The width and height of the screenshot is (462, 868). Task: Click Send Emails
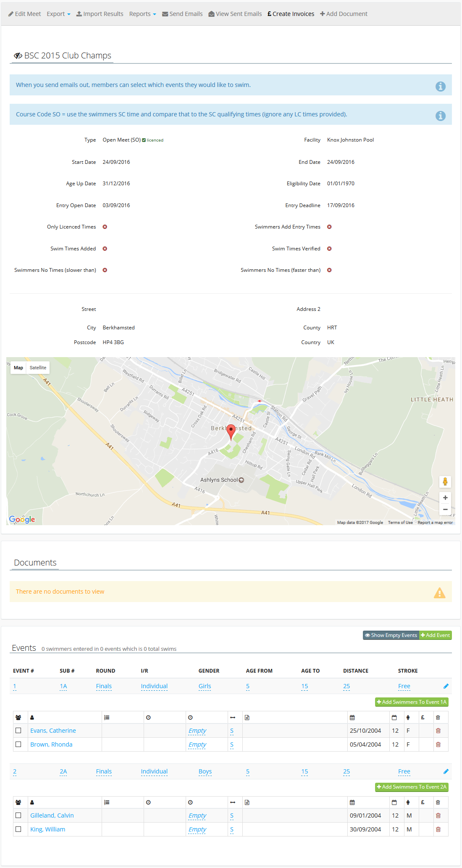coord(182,14)
